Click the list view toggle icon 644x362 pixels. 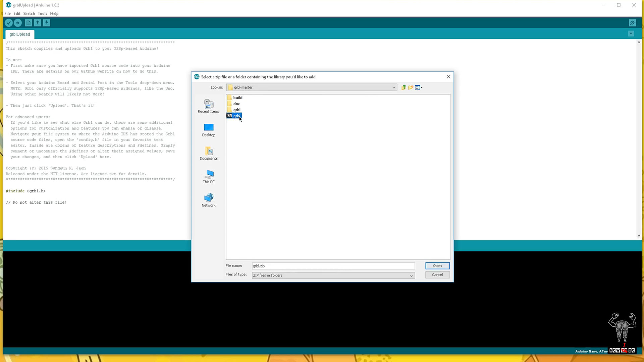418,87
